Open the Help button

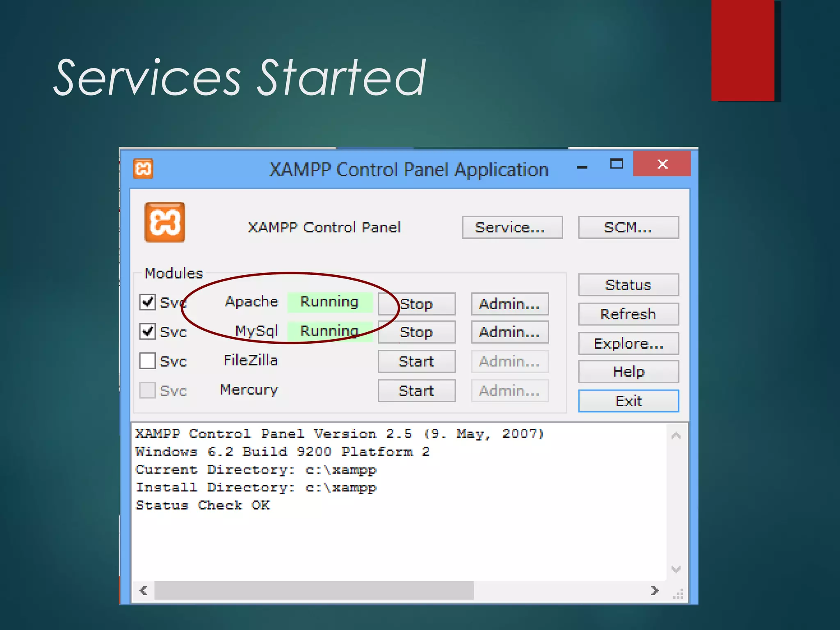[x=628, y=372]
